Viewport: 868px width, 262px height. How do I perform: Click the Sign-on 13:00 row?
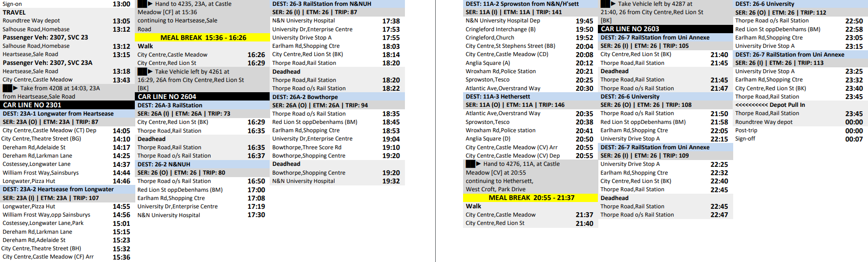(x=67, y=4)
